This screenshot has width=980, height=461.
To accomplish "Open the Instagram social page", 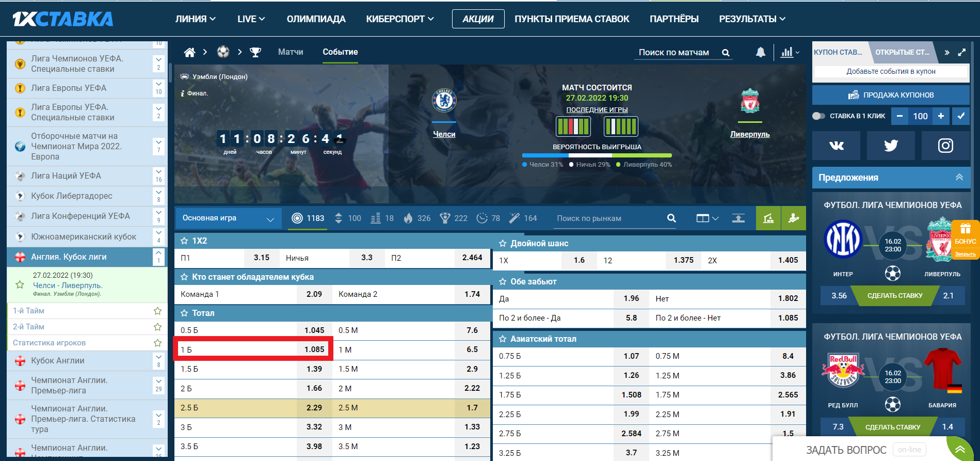I will click(x=945, y=146).
